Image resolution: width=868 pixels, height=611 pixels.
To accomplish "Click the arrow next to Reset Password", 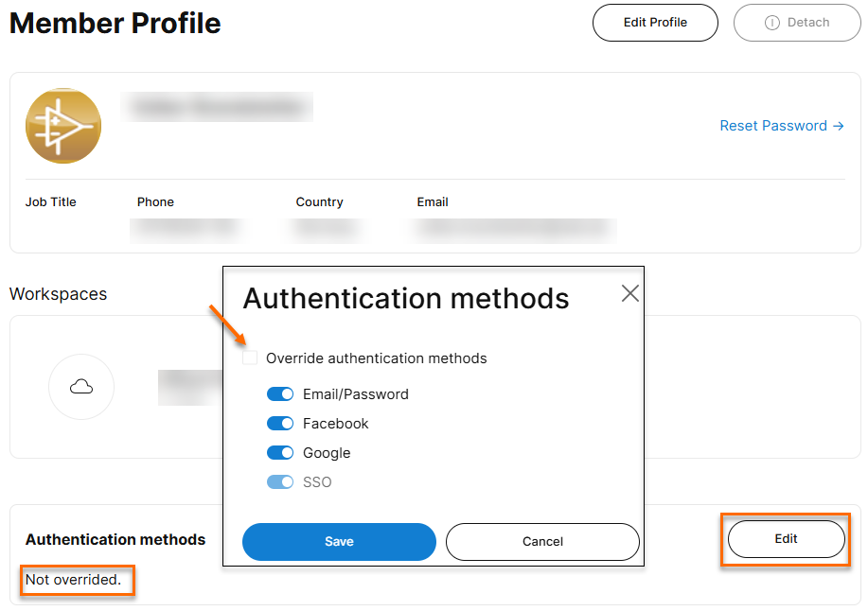I will (839, 126).
